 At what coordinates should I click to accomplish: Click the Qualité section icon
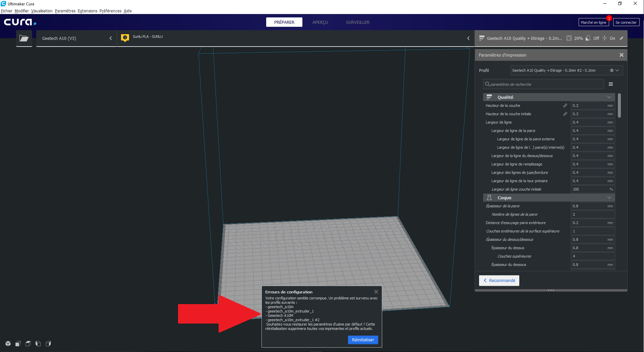click(x=489, y=97)
